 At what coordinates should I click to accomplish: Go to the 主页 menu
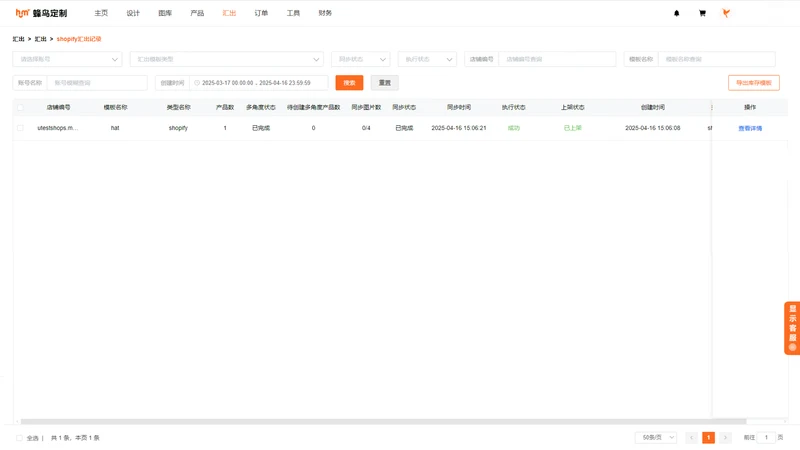click(101, 13)
